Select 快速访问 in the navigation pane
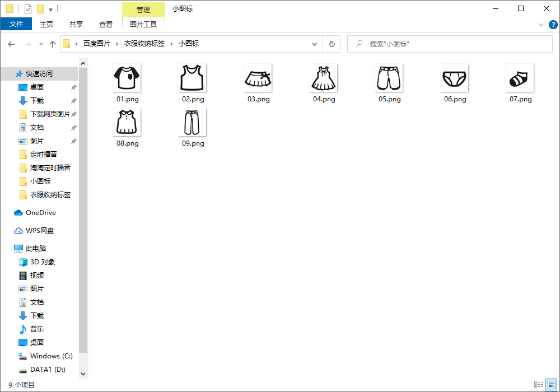Image resolution: width=560 pixels, height=392 pixels. tap(39, 73)
